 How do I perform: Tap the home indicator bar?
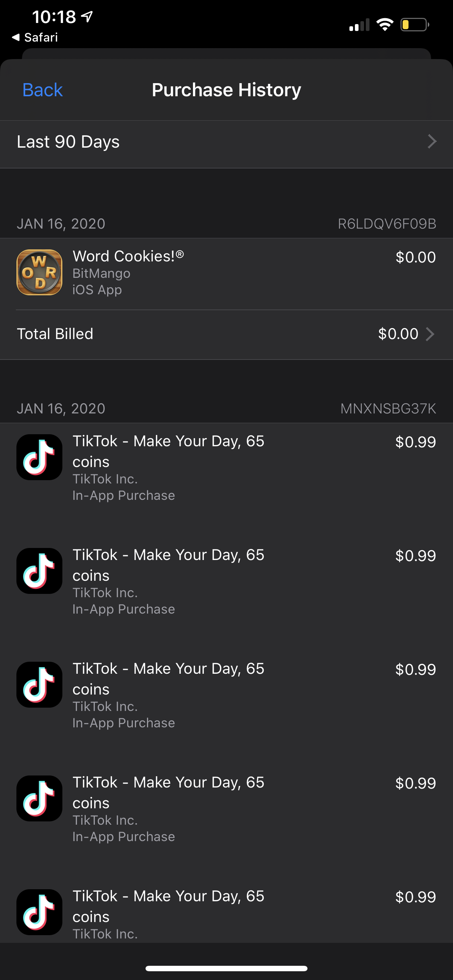click(226, 968)
